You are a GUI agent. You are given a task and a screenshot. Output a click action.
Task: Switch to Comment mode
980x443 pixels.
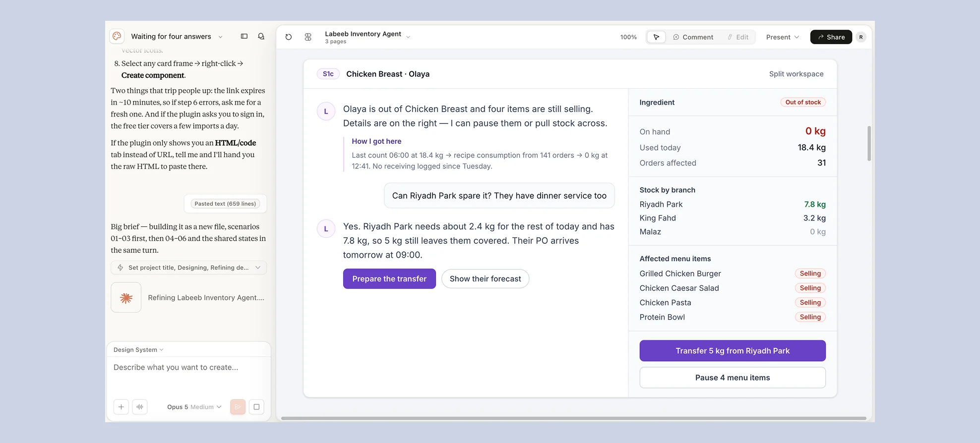pyautogui.click(x=693, y=37)
